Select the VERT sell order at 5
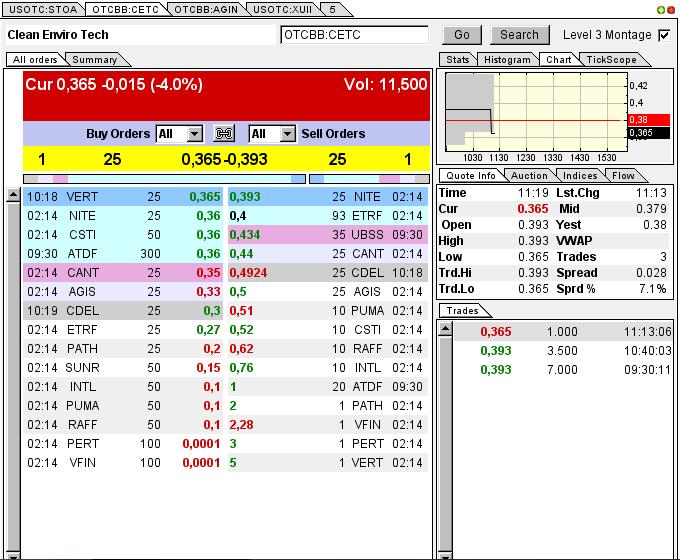Viewport: 680px width, 560px height. [x=328, y=463]
